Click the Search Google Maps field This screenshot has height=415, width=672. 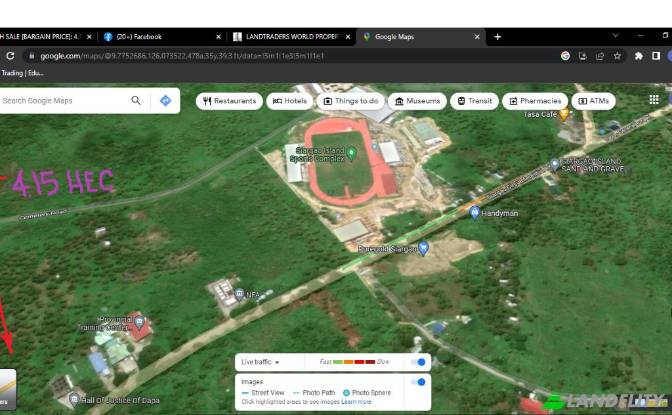(60, 101)
